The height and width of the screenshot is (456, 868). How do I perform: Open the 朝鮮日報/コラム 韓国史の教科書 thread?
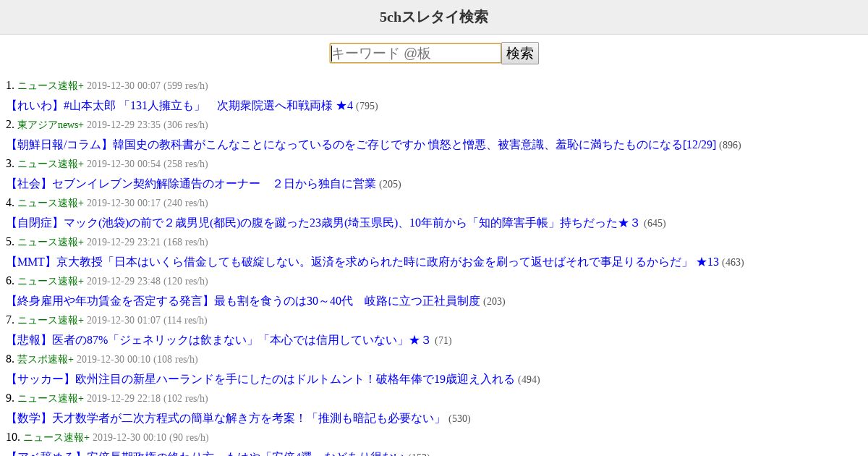click(x=361, y=145)
